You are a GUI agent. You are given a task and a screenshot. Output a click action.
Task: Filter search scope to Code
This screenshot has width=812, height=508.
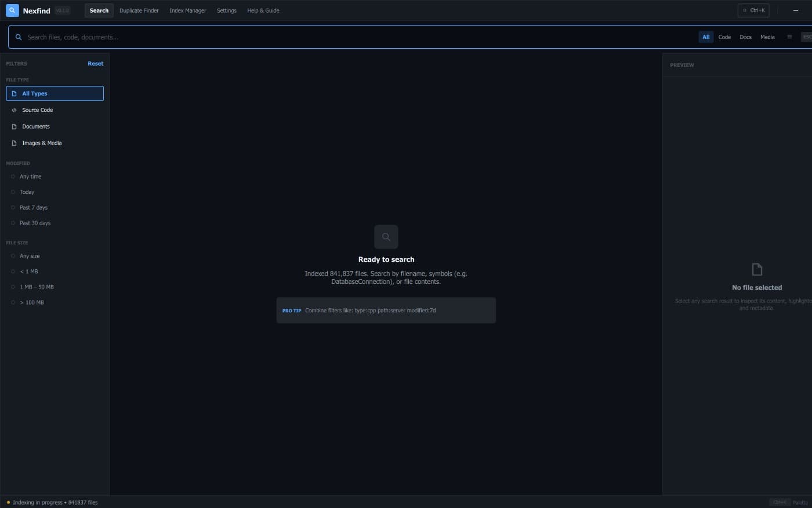[x=724, y=37]
